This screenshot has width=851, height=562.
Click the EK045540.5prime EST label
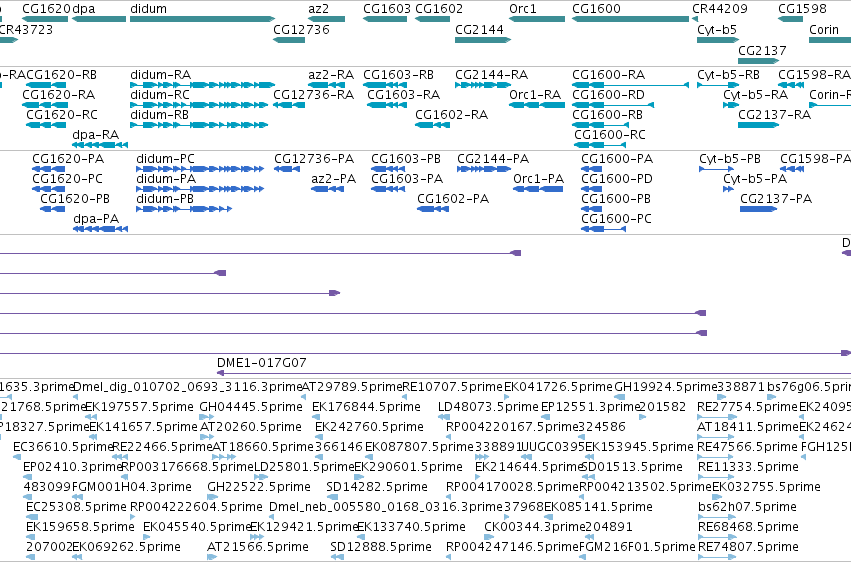[x=197, y=527]
